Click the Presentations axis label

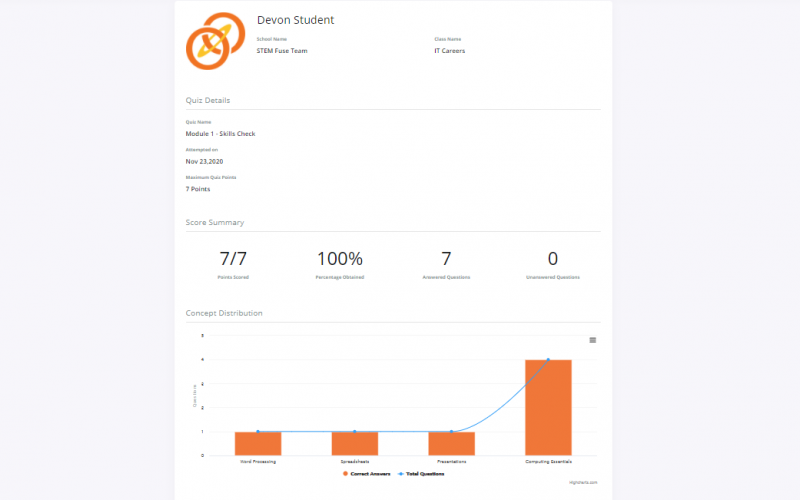point(451,461)
